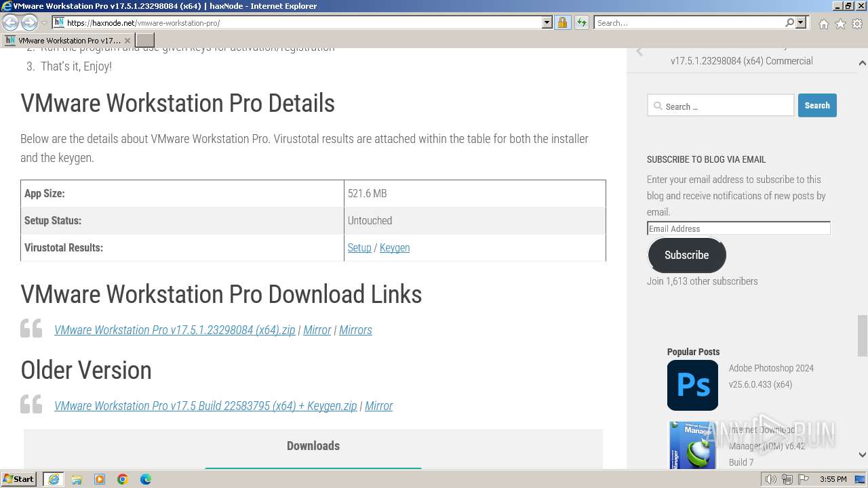Click the Internet Explorer title bar icon
The width and height of the screenshot is (868, 488).
(x=6, y=6)
